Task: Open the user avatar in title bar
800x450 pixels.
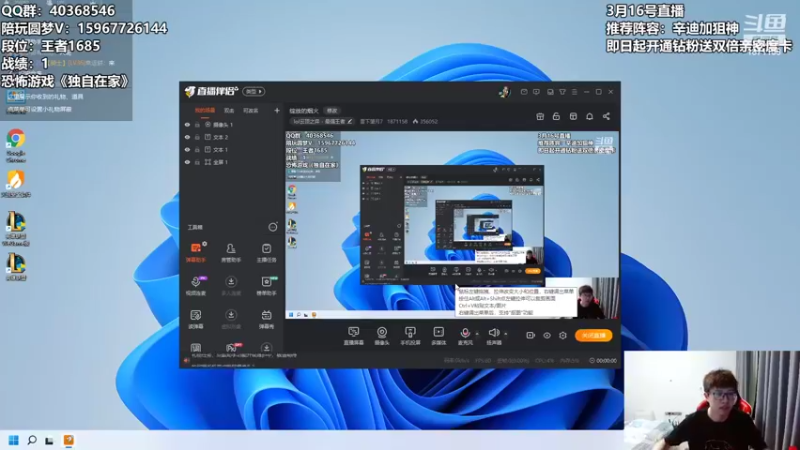Action: pos(504,92)
